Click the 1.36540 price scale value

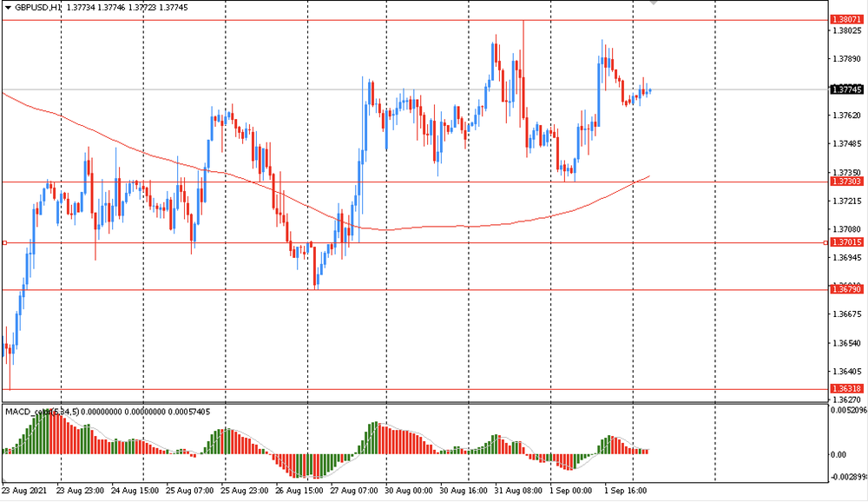(847, 343)
